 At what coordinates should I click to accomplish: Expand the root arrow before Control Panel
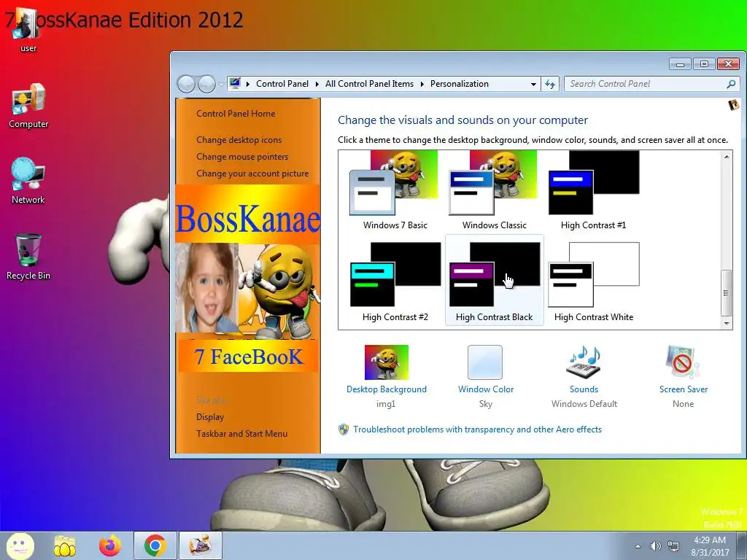[248, 85]
